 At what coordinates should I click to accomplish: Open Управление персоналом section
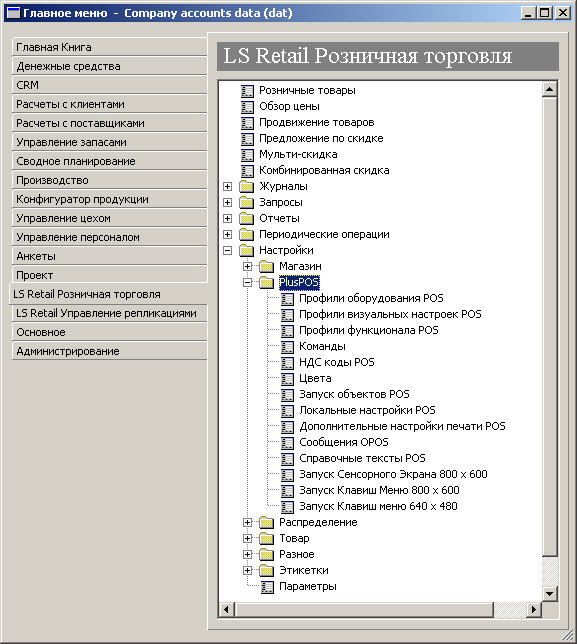pyautogui.click(x=109, y=237)
